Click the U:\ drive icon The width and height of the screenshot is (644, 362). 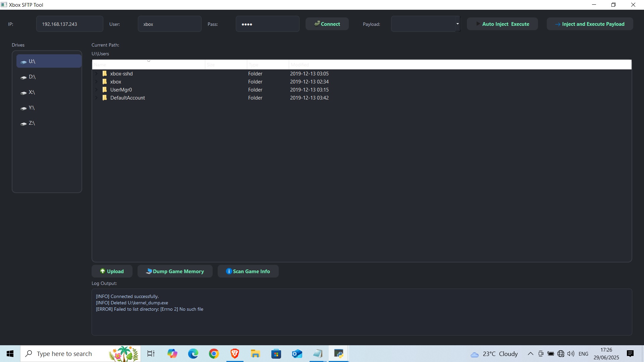[23, 62]
